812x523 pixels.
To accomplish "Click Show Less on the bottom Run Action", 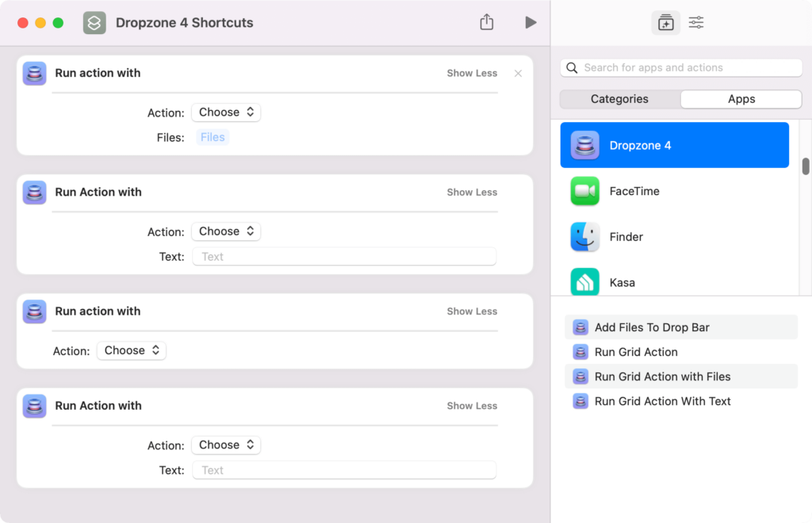I will pos(471,405).
